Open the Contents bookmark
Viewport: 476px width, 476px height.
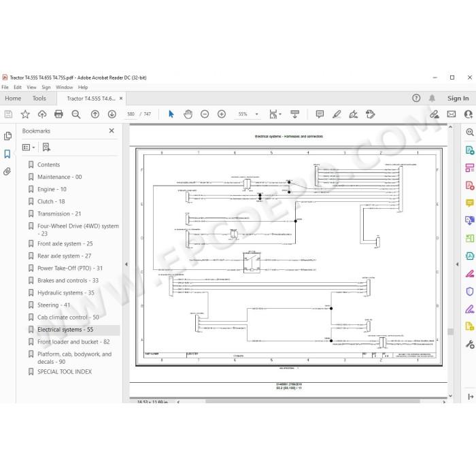click(48, 165)
